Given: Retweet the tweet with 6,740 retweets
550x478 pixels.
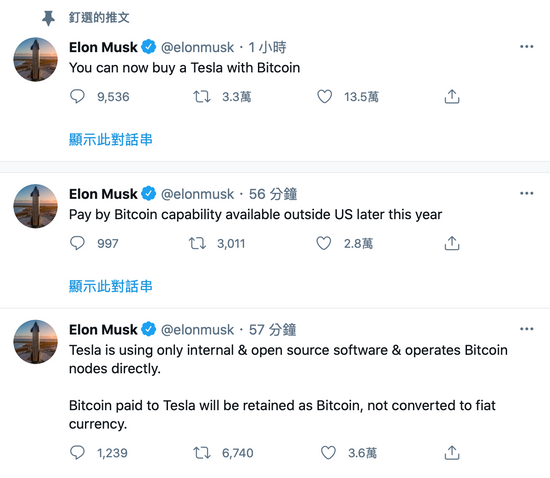Looking at the screenshot, I should click(x=202, y=452).
